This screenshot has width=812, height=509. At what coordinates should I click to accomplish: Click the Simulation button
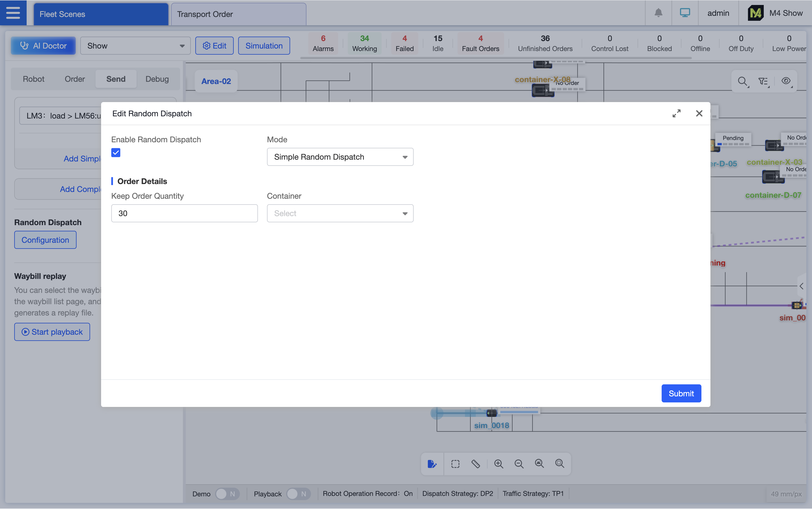264,46
